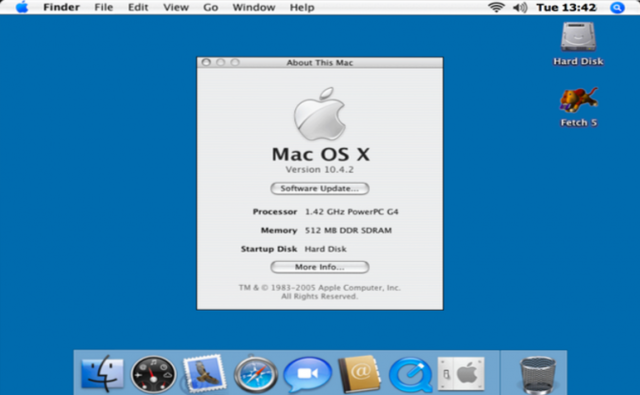
Task: Click the volume speaker icon
Action: [x=520, y=7]
